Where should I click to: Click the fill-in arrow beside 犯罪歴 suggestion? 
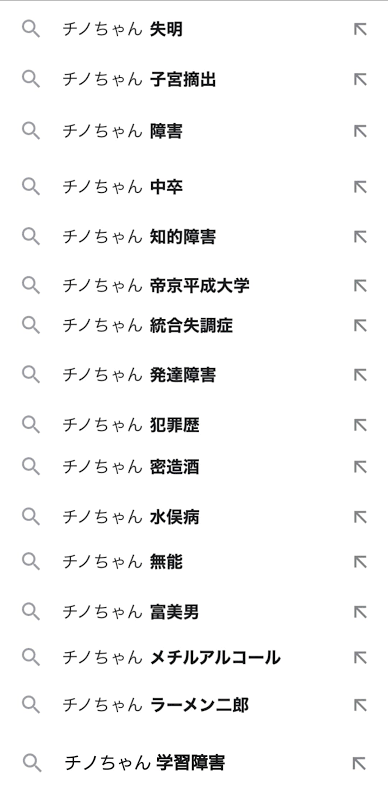(360, 425)
